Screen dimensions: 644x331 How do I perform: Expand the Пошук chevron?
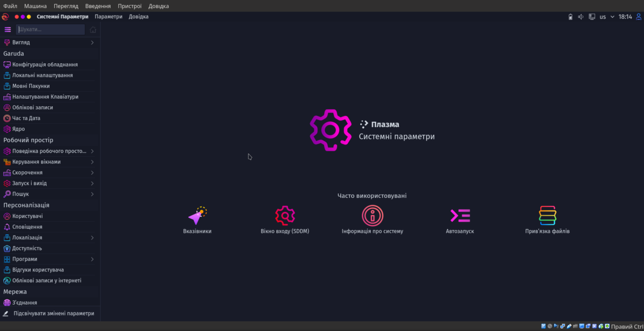coord(92,194)
